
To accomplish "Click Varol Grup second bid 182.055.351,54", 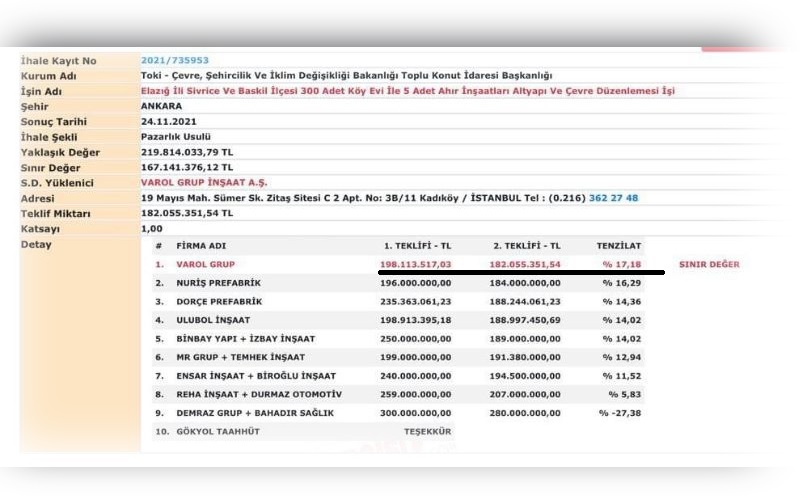I will (525, 264).
